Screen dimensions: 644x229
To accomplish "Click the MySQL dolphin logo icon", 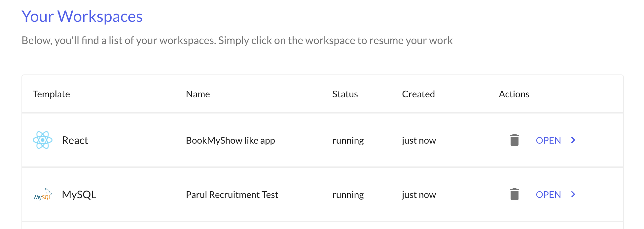I will [x=43, y=195].
